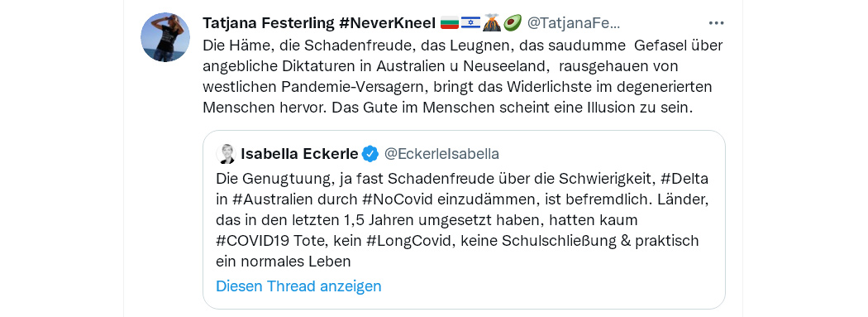Click the Bulgarian flag emoji
868x317 pixels.
(x=449, y=23)
